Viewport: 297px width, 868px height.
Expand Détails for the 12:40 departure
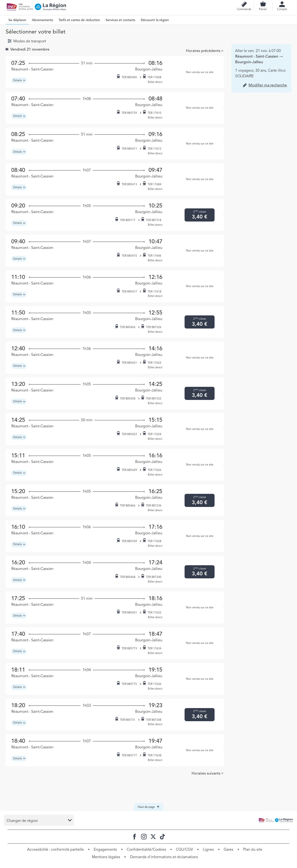[x=19, y=366]
